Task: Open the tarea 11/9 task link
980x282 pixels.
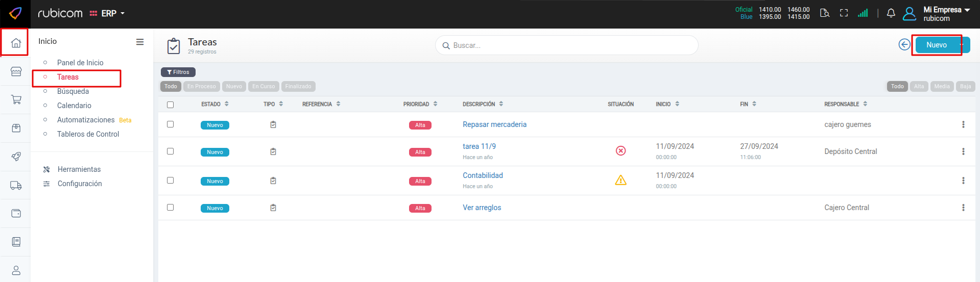Action: [x=479, y=146]
